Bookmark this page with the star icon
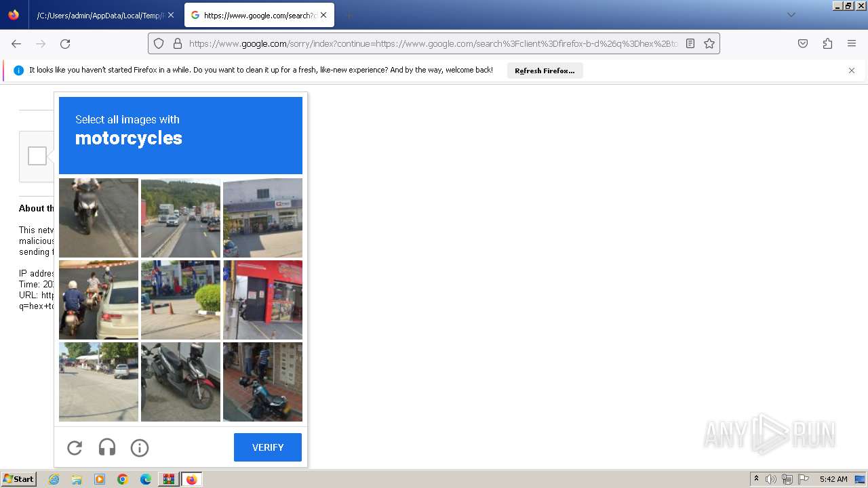The height and width of the screenshot is (488, 868). coord(709,43)
